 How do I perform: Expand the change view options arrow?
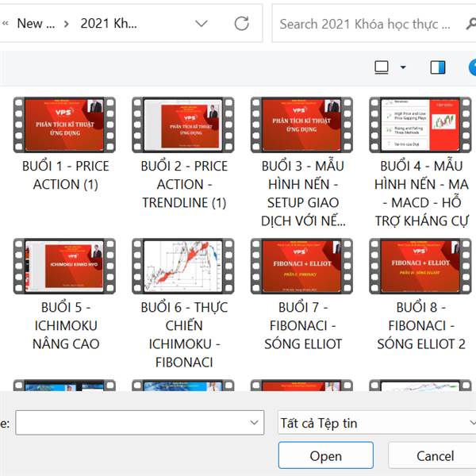pyautogui.click(x=403, y=67)
